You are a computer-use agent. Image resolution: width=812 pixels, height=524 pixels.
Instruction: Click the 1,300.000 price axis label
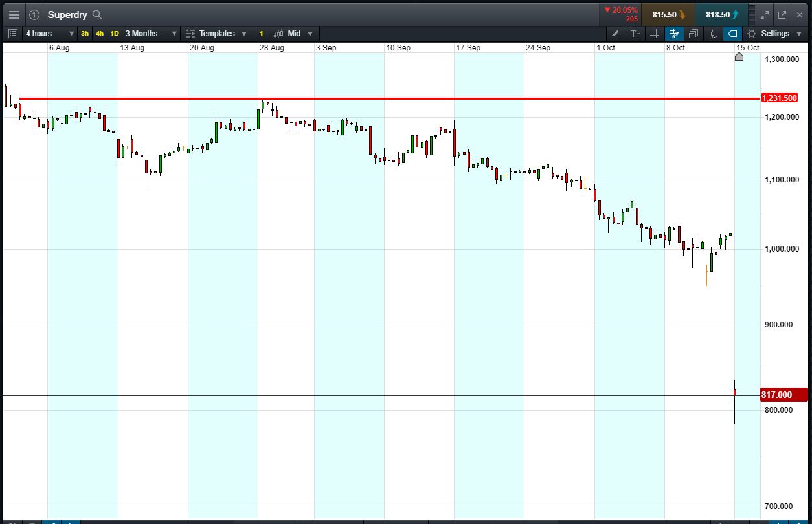tap(782, 60)
